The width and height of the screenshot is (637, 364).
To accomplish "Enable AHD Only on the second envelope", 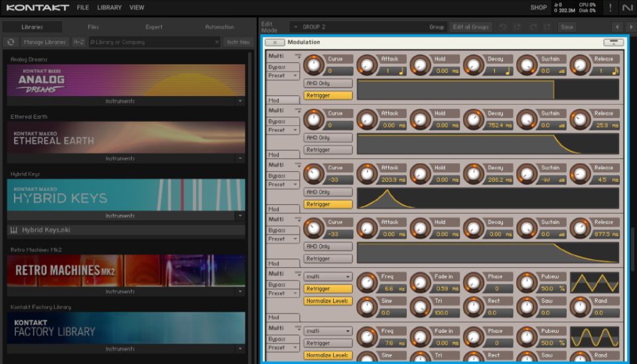I will 328,138.
